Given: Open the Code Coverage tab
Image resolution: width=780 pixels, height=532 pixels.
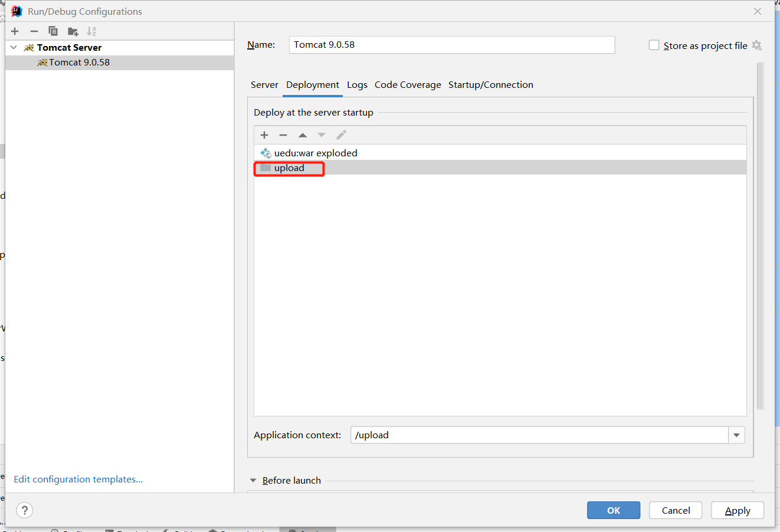Looking at the screenshot, I should click(x=408, y=85).
